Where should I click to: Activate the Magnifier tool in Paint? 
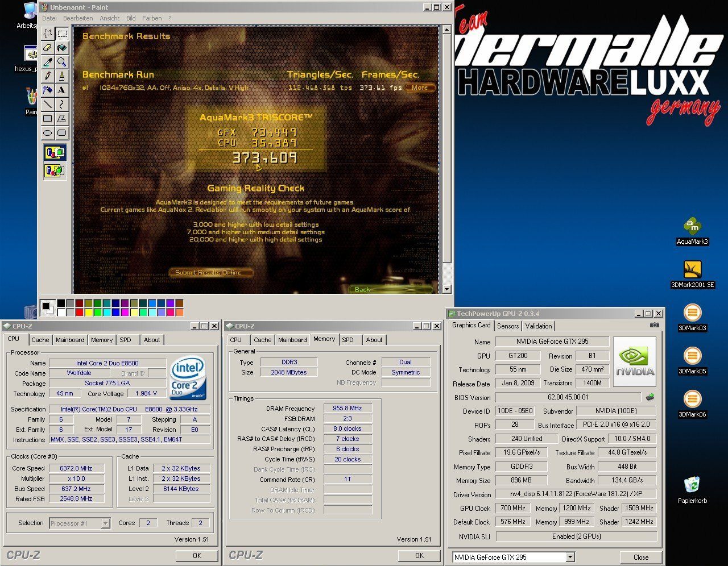click(61, 62)
